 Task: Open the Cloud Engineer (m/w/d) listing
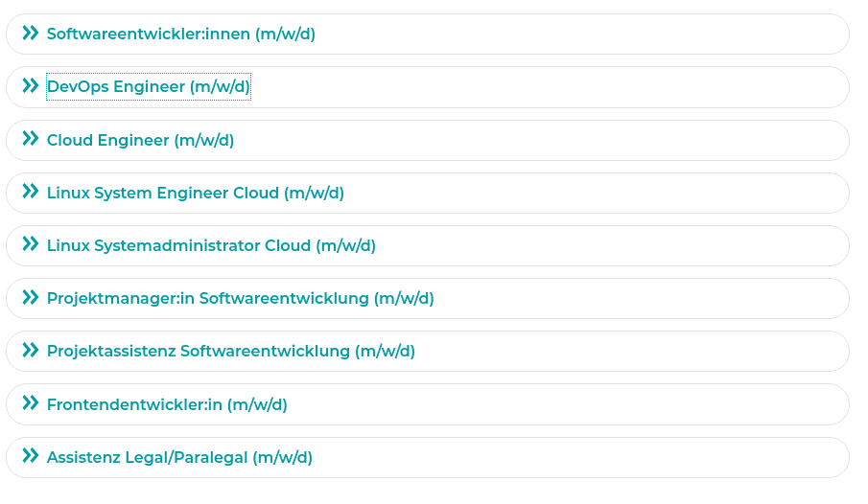[140, 141]
